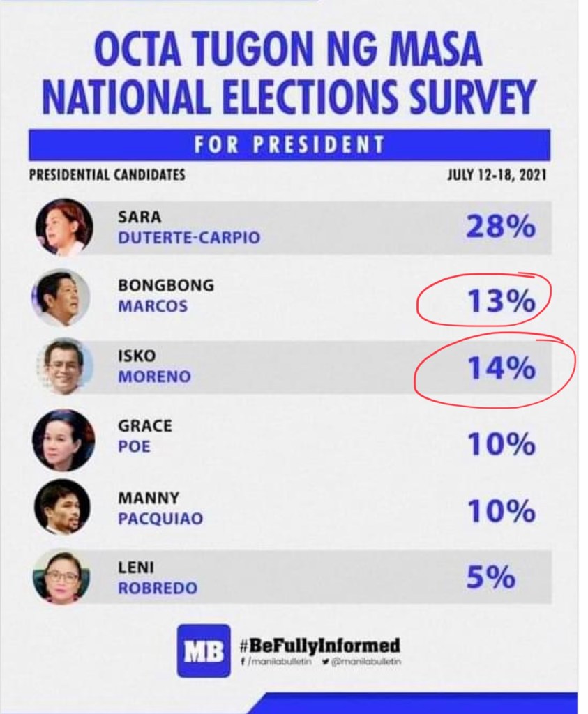
Task: Click the photo beside Manny Pacquiao
Action: pyautogui.click(x=62, y=507)
